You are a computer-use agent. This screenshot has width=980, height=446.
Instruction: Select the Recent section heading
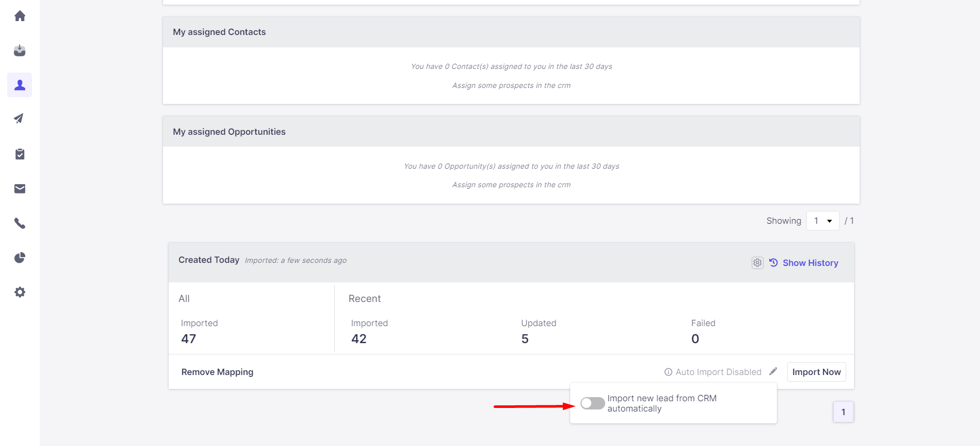coord(365,299)
